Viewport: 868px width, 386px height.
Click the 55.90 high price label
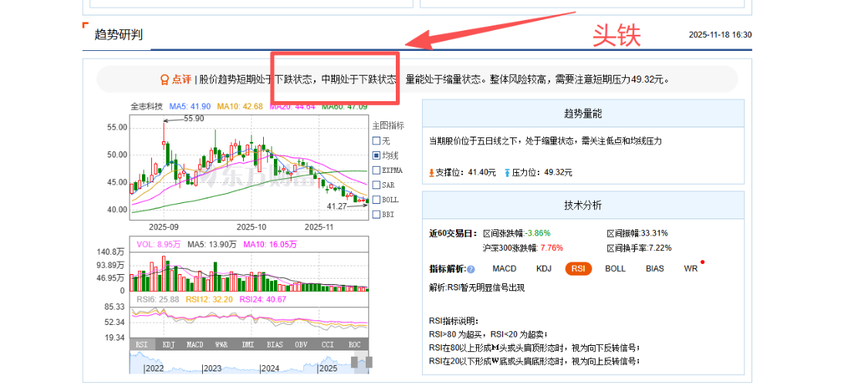[194, 119]
